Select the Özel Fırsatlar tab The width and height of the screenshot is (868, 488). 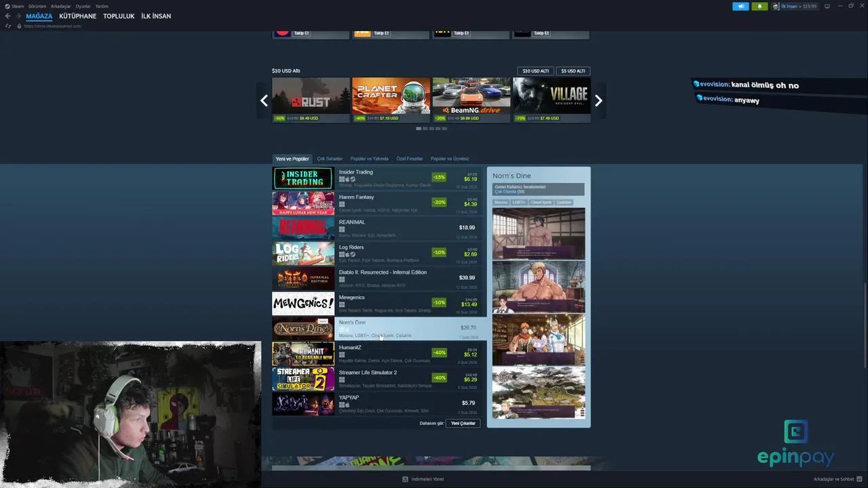point(410,159)
